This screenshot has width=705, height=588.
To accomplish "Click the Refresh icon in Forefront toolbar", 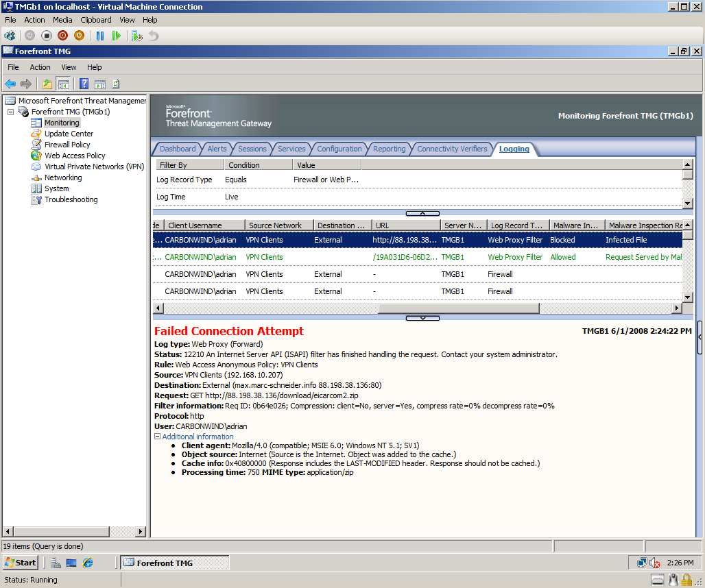I will [x=115, y=84].
